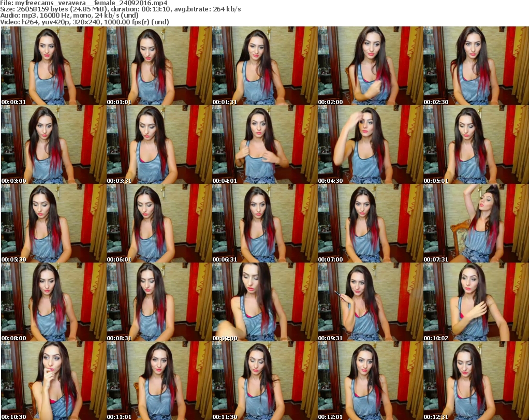Image resolution: width=530 pixels, height=420 pixels.
Task: Select the thumbnail timestamped 00:01:31
Action: click(x=264, y=66)
